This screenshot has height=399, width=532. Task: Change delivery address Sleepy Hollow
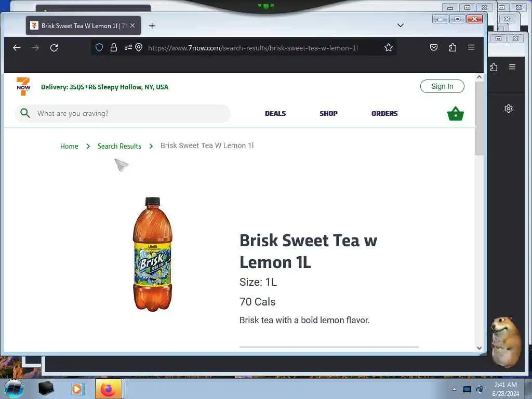[104, 87]
